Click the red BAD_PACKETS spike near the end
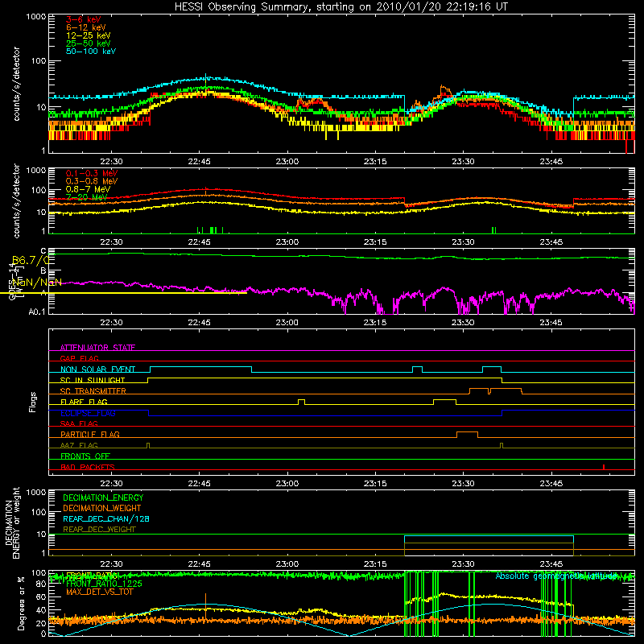The height and width of the screenshot is (644, 644). pyautogui.click(x=603, y=467)
